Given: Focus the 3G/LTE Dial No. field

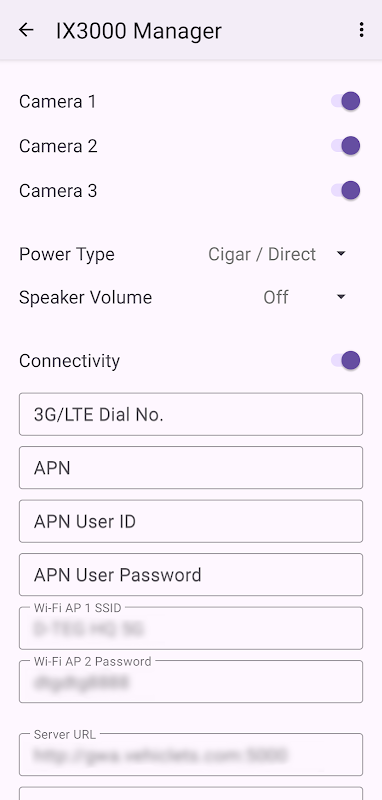Looking at the screenshot, I should tap(191, 414).
